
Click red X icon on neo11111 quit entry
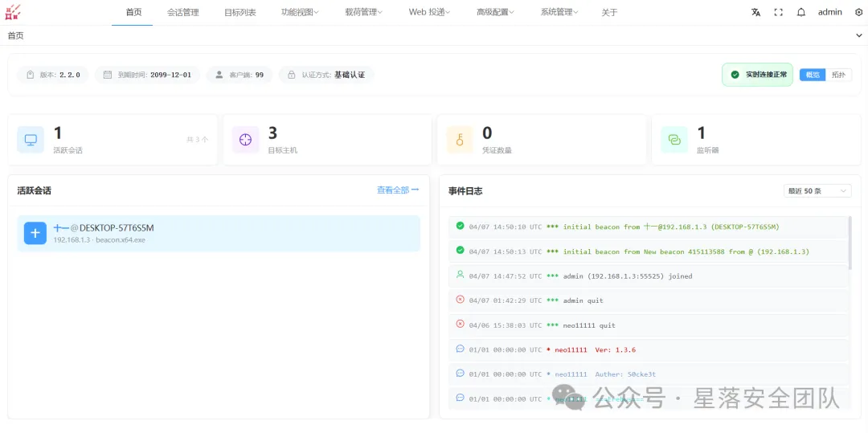[x=460, y=324]
